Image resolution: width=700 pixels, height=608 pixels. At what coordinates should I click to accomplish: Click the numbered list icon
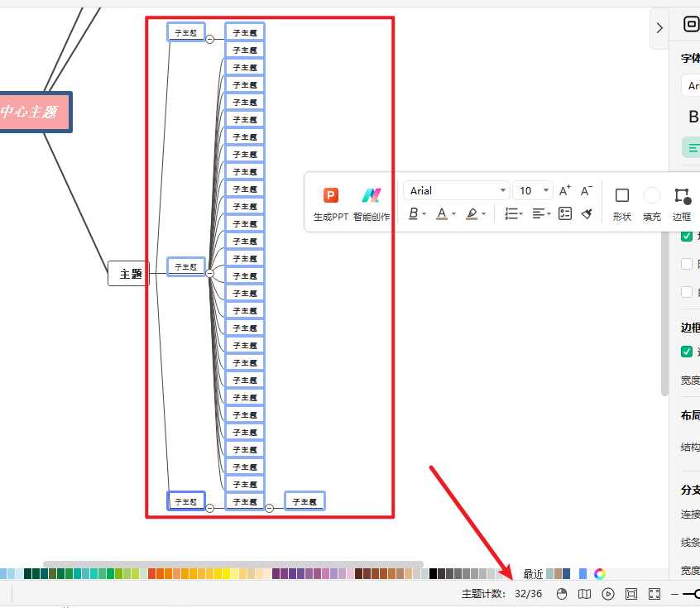[x=511, y=213]
